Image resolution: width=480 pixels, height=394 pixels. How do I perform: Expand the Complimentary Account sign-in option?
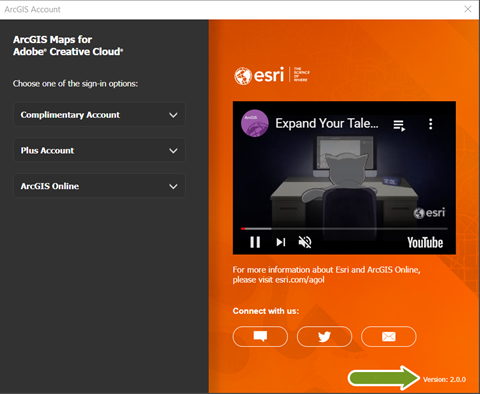click(99, 115)
